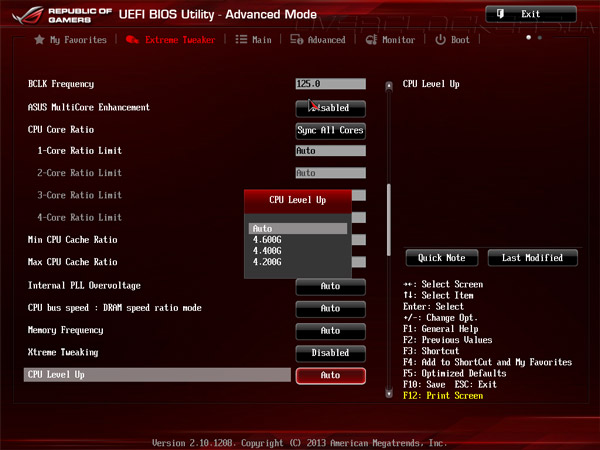
Task: Click the ROG logo
Action: pos(28,15)
